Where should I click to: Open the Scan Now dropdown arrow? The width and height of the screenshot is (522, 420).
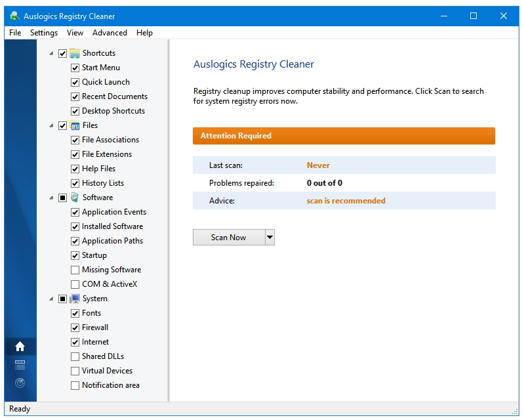(270, 237)
